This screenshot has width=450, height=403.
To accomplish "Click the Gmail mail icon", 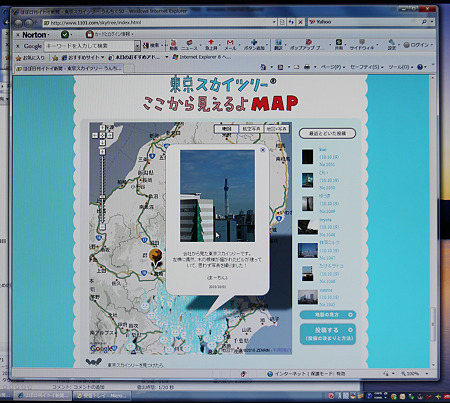I will pyautogui.click(x=230, y=45).
